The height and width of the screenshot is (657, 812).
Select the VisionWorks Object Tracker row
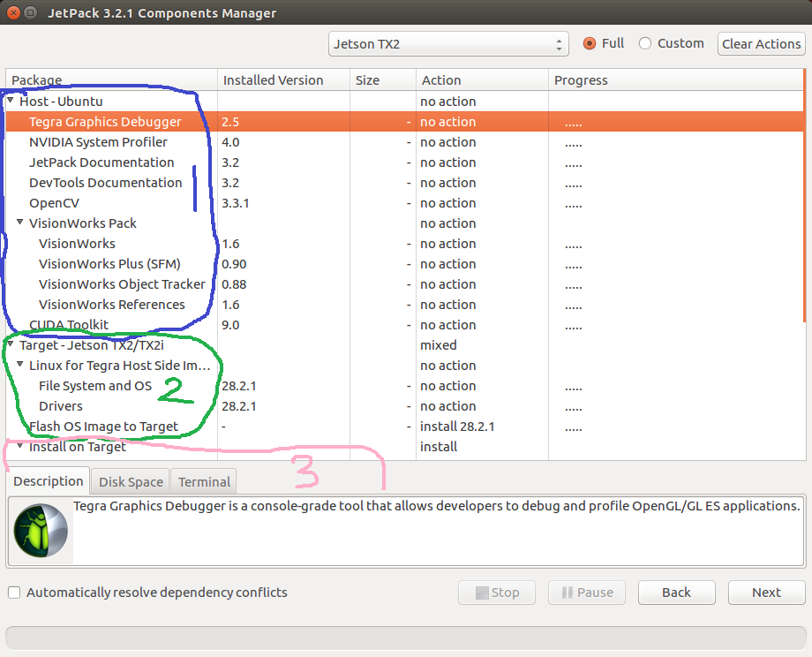(x=404, y=284)
